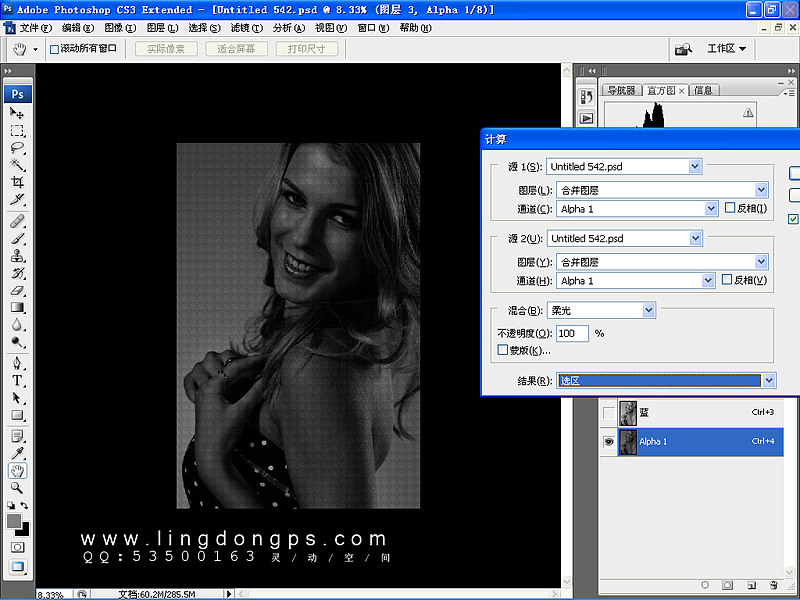The height and width of the screenshot is (600, 800).
Task: Click the 适合屏幕 button
Action: (236, 49)
